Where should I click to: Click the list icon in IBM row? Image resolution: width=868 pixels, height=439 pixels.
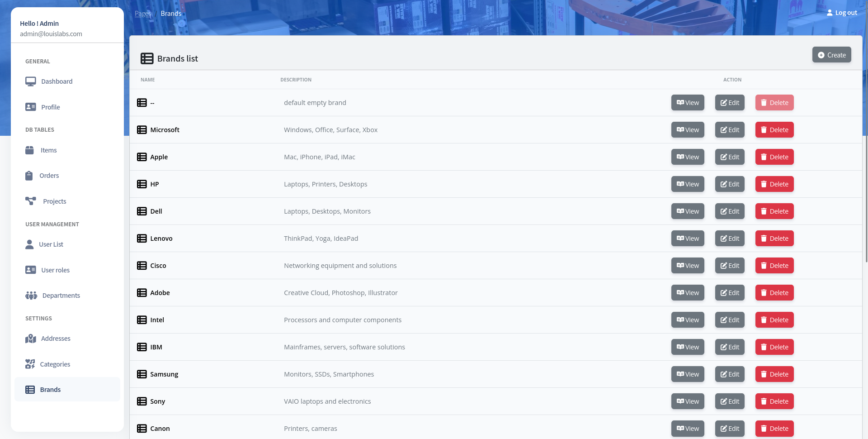tap(142, 347)
